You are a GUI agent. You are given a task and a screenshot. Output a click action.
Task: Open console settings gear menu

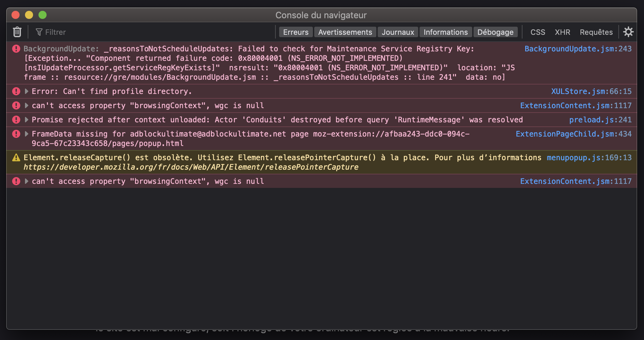[628, 32]
